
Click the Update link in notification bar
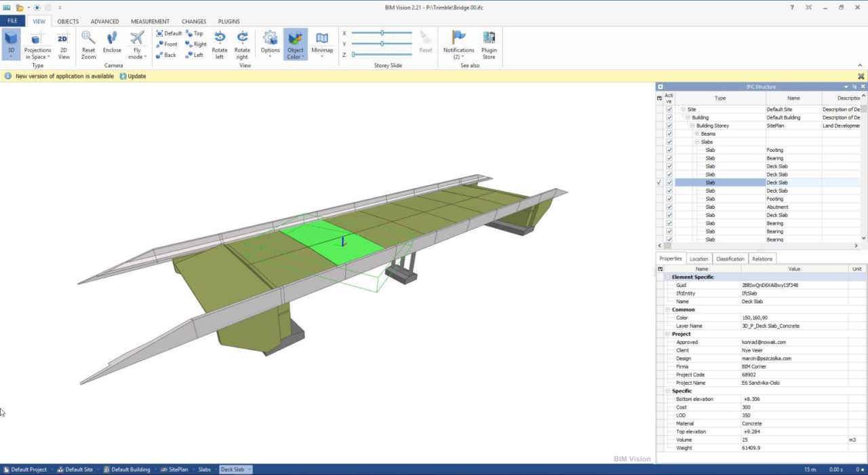click(x=136, y=76)
